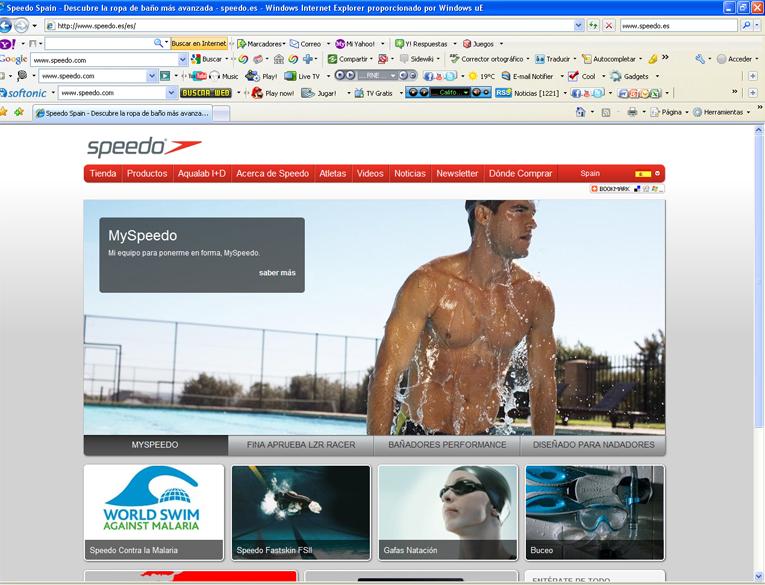The height and width of the screenshot is (585, 765).
Task: Click the Live TV toolbar button
Action: tap(302, 76)
